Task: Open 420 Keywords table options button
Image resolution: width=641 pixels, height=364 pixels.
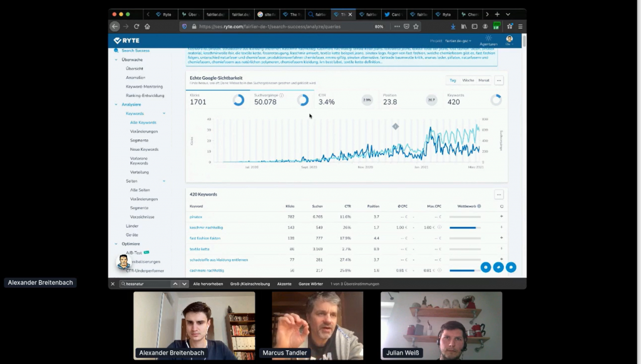Action: (x=499, y=195)
